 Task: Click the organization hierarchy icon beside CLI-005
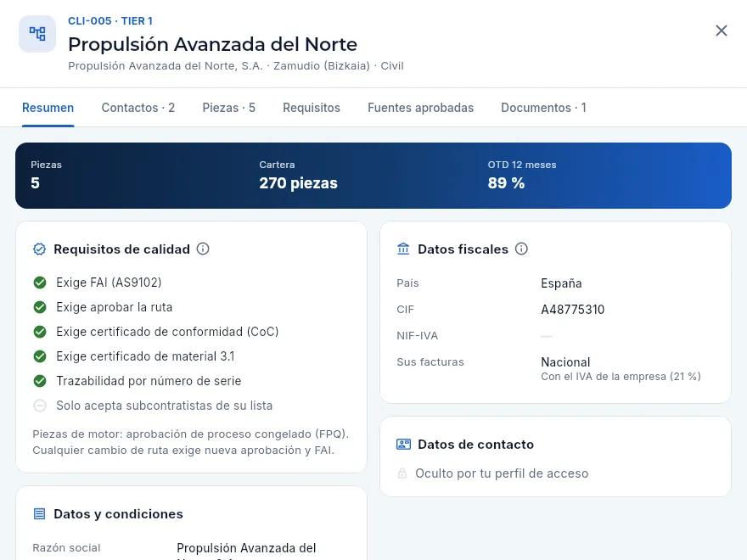(x=37, y=34)
